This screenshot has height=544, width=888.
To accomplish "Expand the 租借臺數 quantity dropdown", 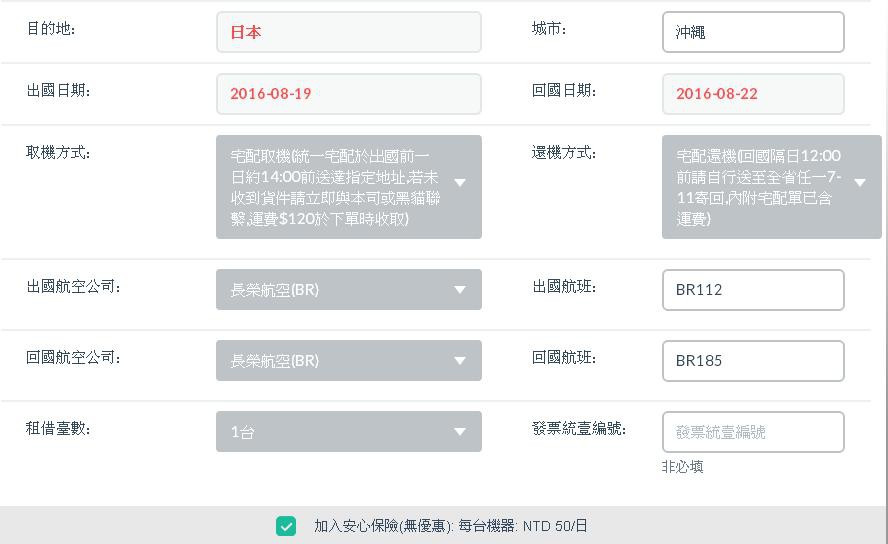I will 349,431.
